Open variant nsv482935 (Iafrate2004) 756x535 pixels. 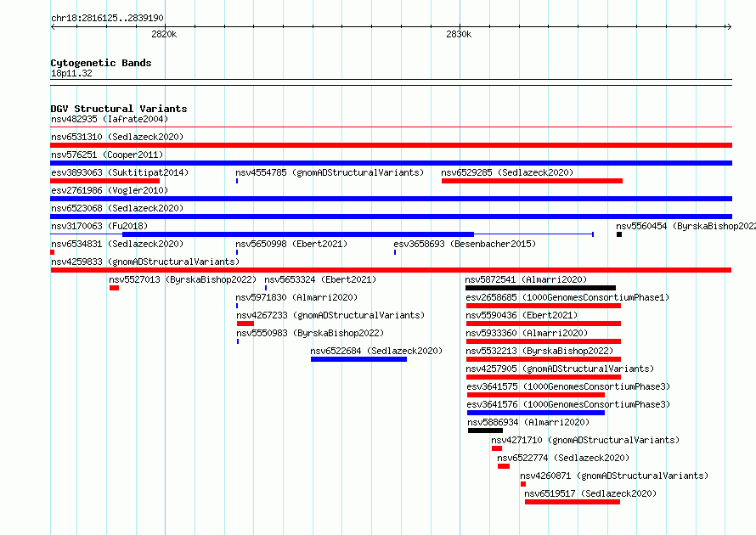click(110, 119)
